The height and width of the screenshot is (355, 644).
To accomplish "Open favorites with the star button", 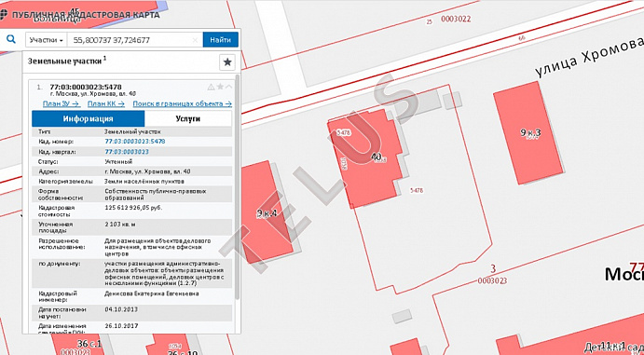I will [x=227, y=62].
